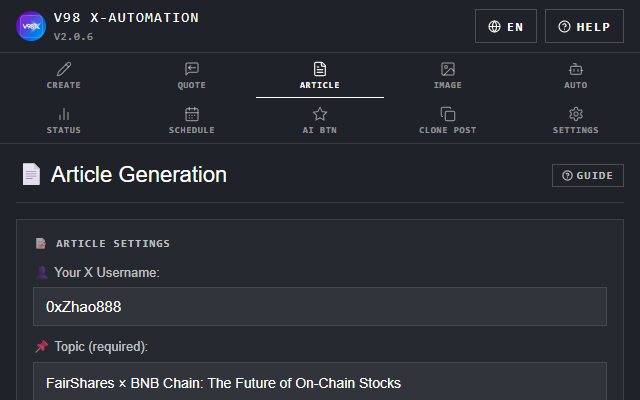Viewport: 640px width, 400px height.
Task: Open the GUIDE button
Action: pyautogui.click(x=588, y=176)
